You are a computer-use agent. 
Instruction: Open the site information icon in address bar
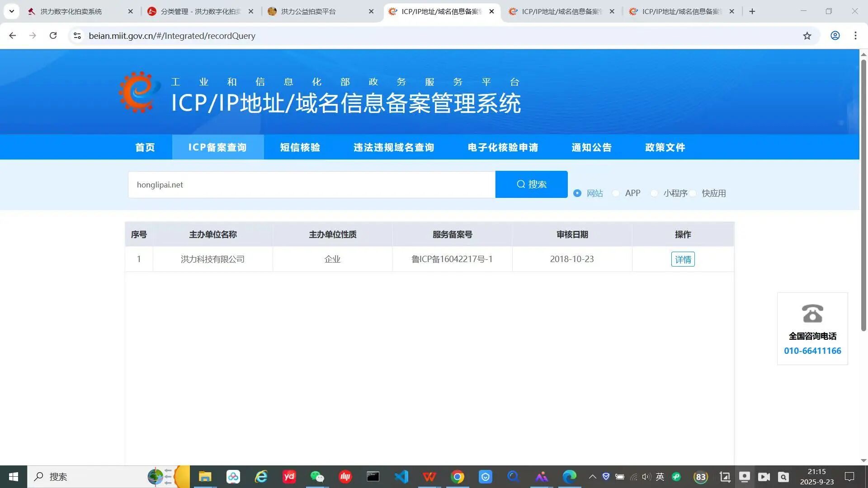[77, 36]
